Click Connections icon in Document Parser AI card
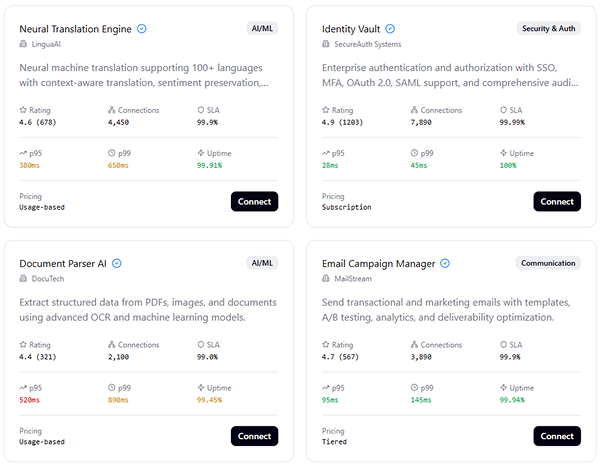Screen dimensions: 601x467 (112, 345)
